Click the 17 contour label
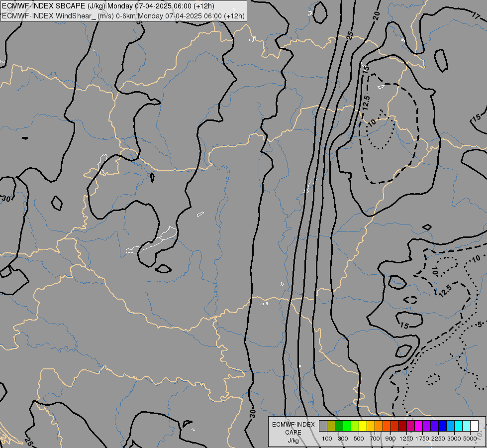This screenshot has height=448, width=487. 476,15
